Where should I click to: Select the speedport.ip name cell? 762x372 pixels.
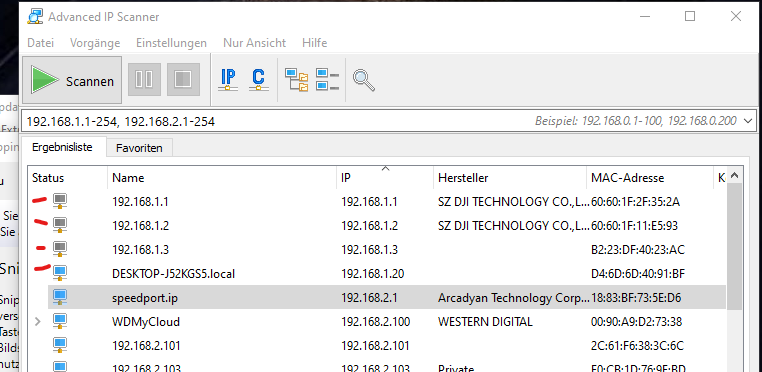click(144, 298)
